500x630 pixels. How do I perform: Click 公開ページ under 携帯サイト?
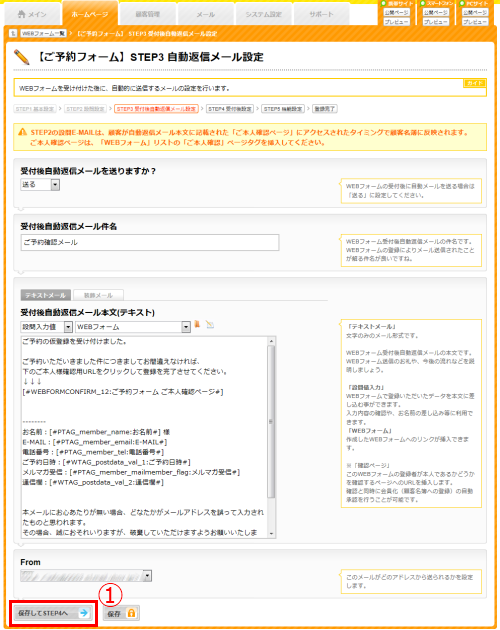[x=396, y=12]
